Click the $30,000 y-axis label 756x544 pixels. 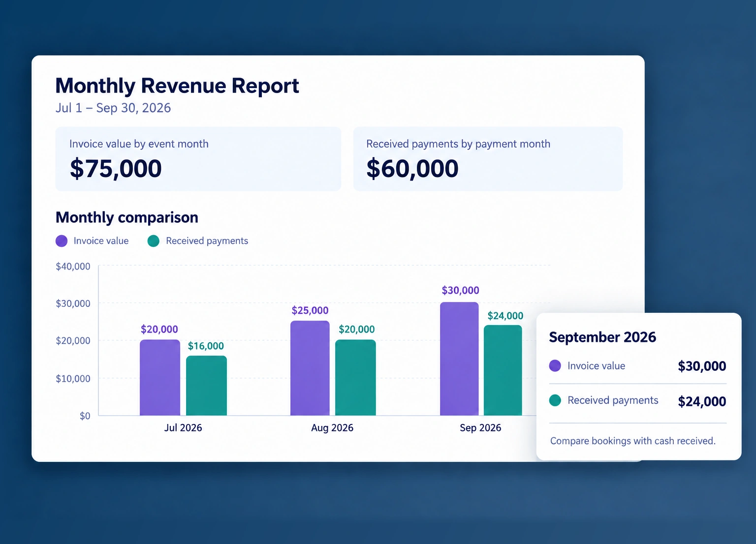pos(73,303)
